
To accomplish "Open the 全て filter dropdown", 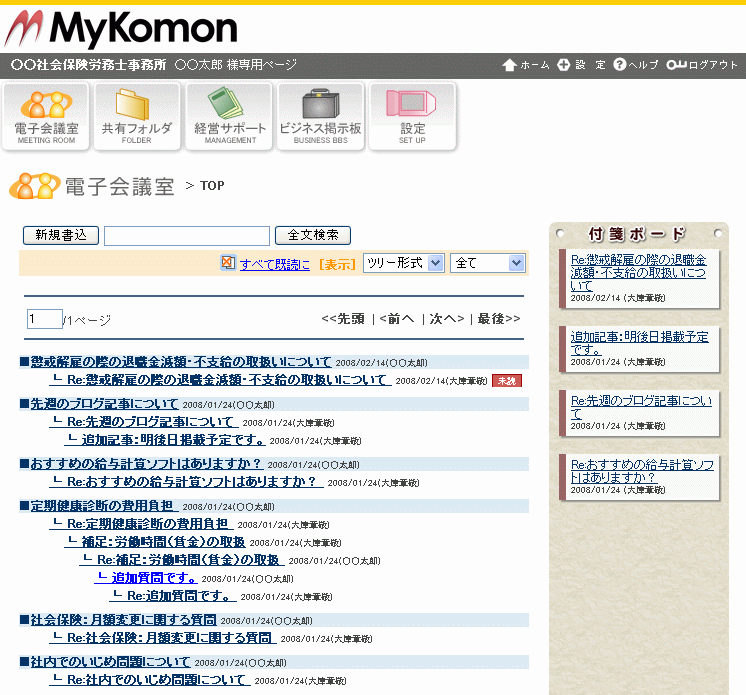I will [487, 263].
